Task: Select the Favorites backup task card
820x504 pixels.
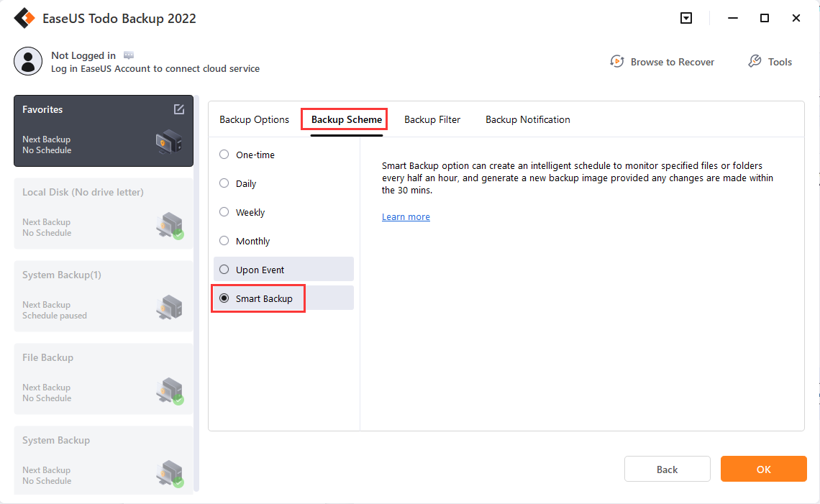Action: [104, 131]
